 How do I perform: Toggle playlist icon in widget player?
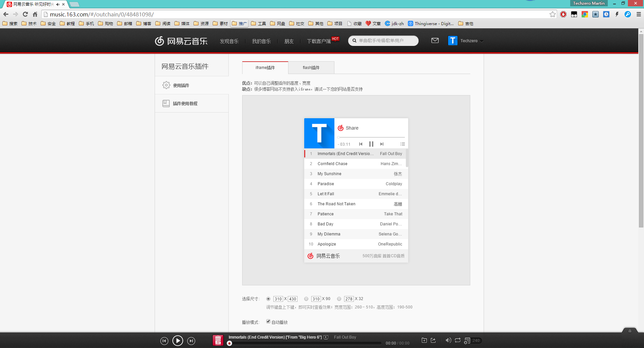pos(402,144)
